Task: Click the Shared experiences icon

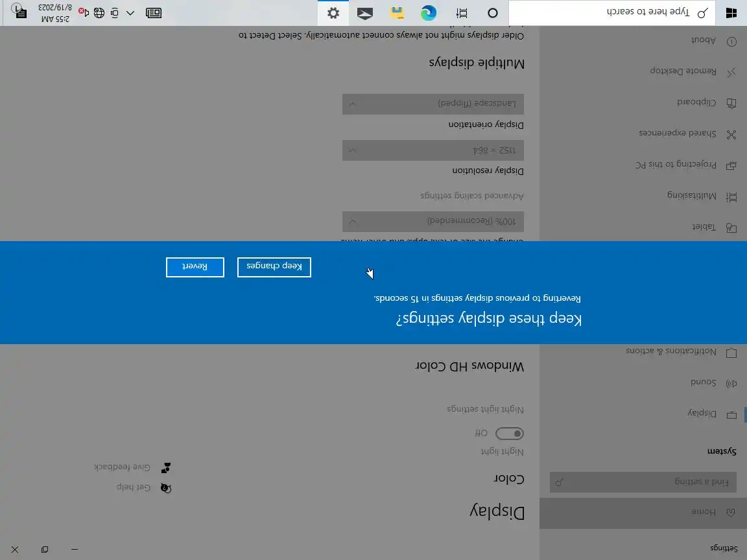Action: pos(731,134)
